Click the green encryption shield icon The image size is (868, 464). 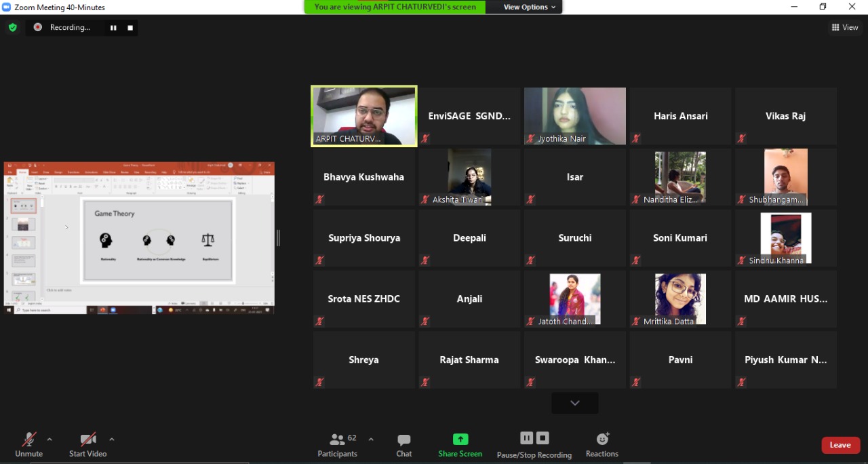point(12,27)
